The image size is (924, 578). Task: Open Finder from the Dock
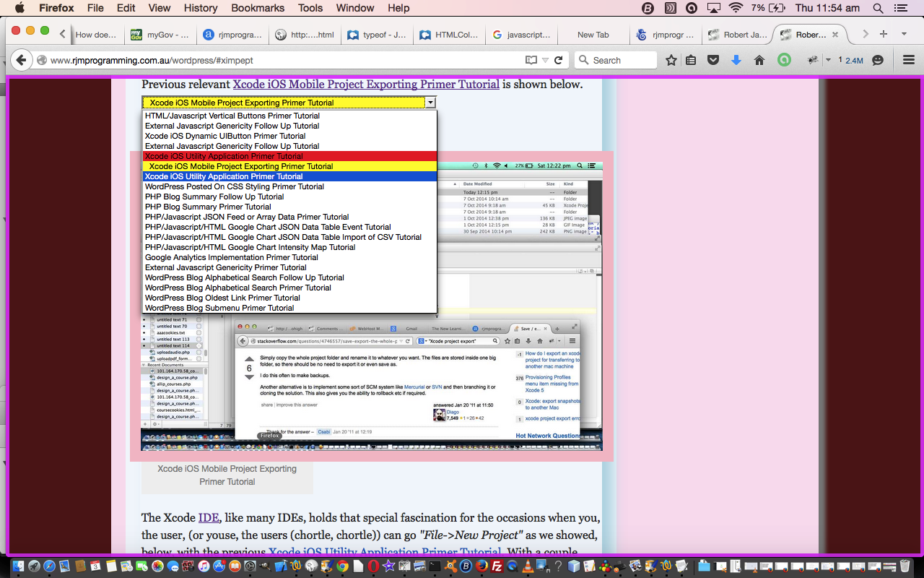click(18, 566)
